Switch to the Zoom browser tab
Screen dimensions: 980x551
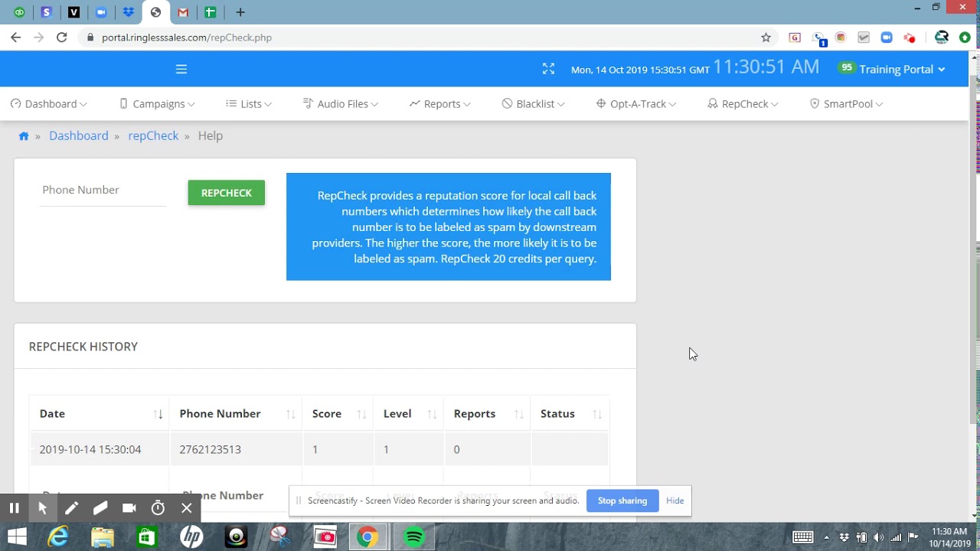click(101, 12)
